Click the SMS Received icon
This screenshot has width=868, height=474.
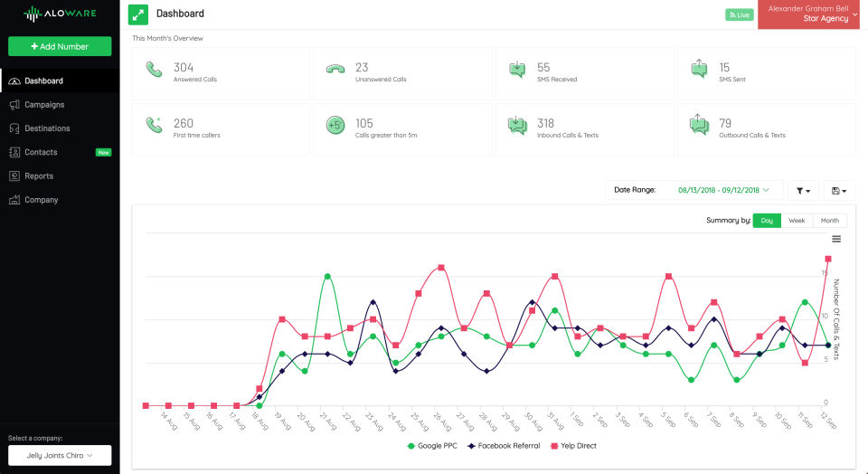[x=517, y=71]
